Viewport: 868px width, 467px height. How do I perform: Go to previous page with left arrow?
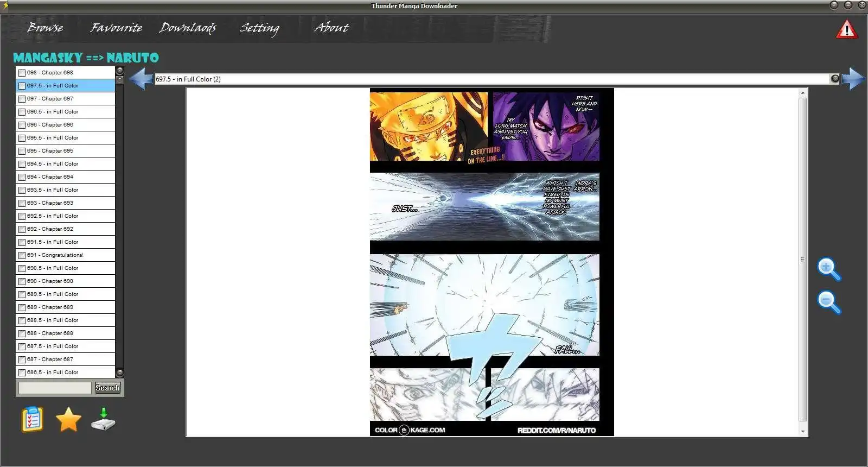pyautogui.click(x=141, y=79)
